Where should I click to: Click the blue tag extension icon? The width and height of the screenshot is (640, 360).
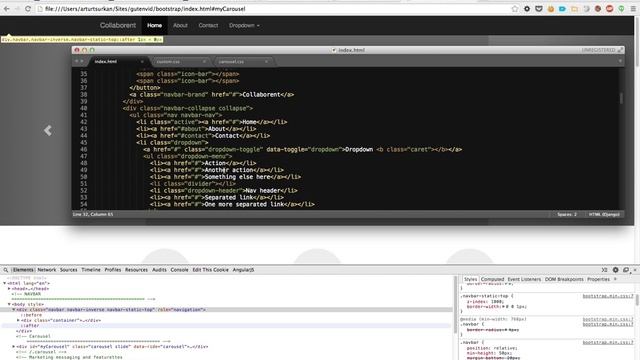[x=562, y=9]
